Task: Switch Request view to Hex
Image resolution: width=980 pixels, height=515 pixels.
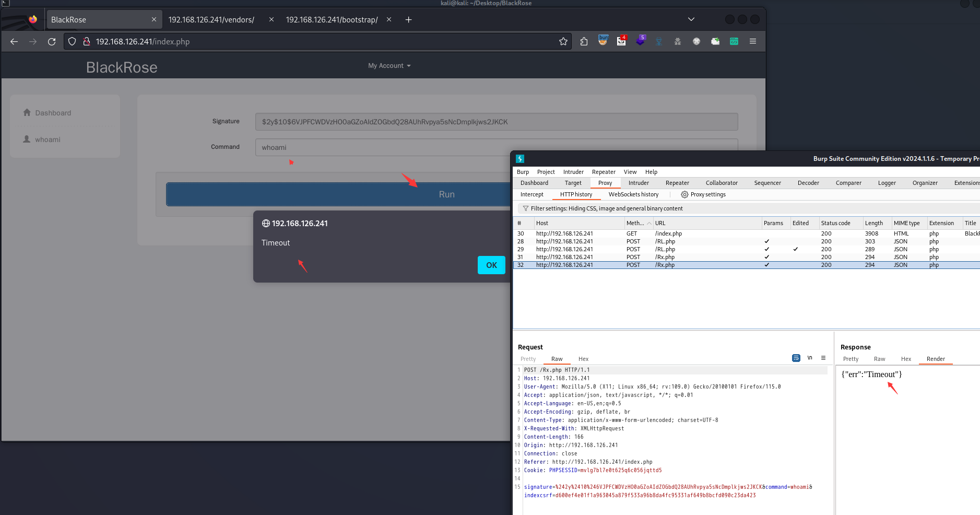Action: tap(583, 359)
